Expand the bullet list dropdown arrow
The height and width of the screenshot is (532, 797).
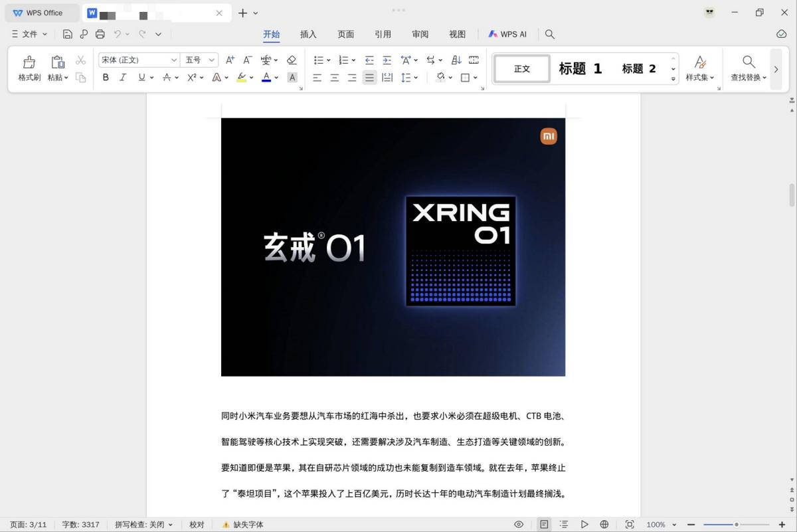click(328, 60)
